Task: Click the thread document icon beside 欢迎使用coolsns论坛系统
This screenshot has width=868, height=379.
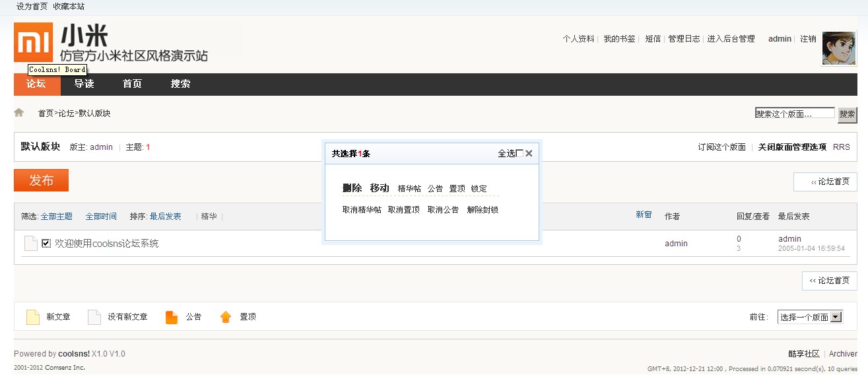Action: click(x=31, y=244)
